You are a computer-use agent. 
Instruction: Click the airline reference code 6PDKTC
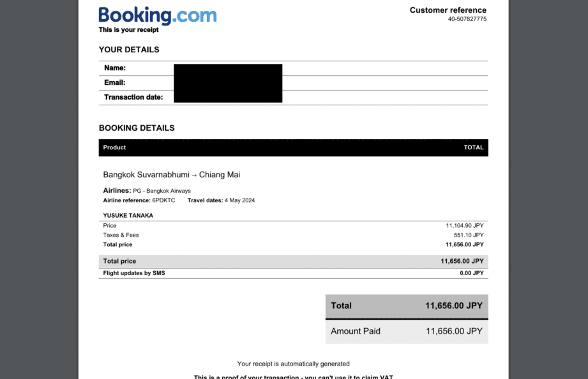(163, 200)
